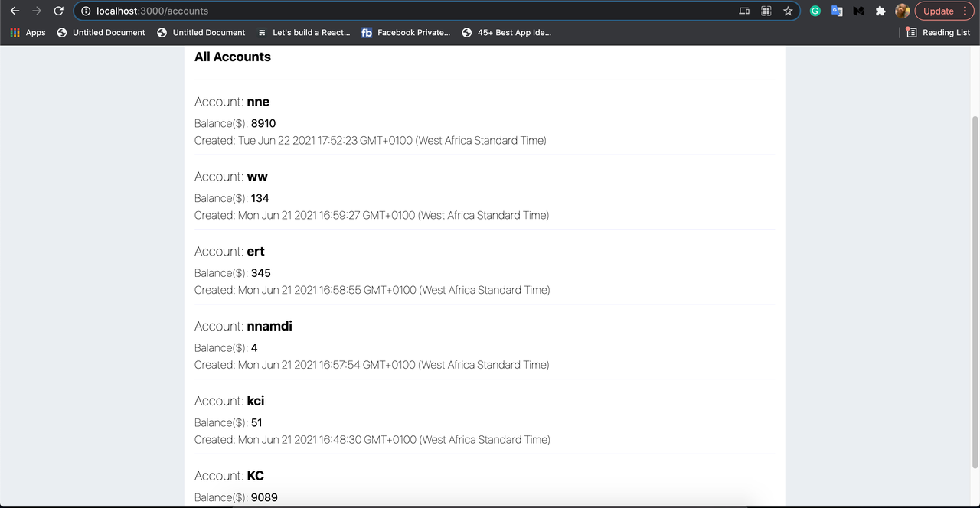Open the Grammarly extension icon
This screenshot has width=980, height=508.
[x=815, y=11]
